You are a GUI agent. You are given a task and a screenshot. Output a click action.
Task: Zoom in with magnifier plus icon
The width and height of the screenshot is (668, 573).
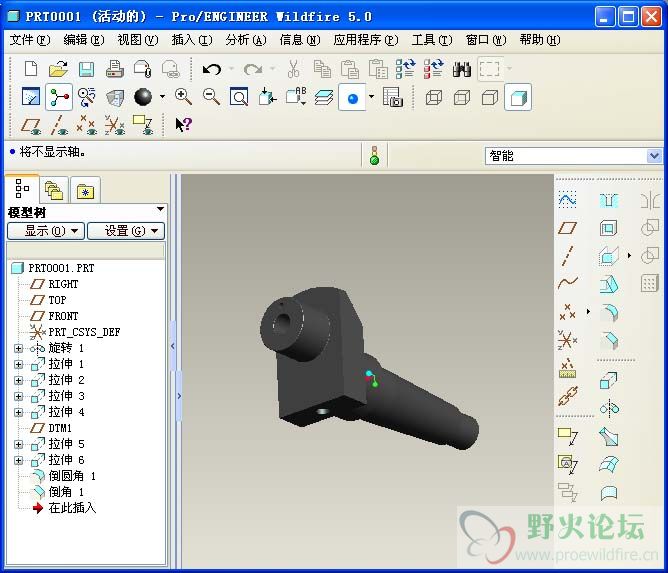[183, 97]
